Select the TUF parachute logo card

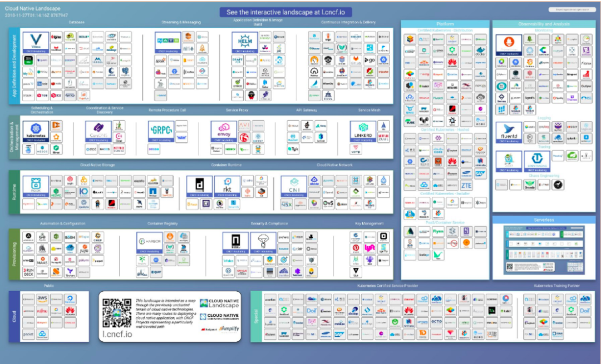(x=263, y=243)
